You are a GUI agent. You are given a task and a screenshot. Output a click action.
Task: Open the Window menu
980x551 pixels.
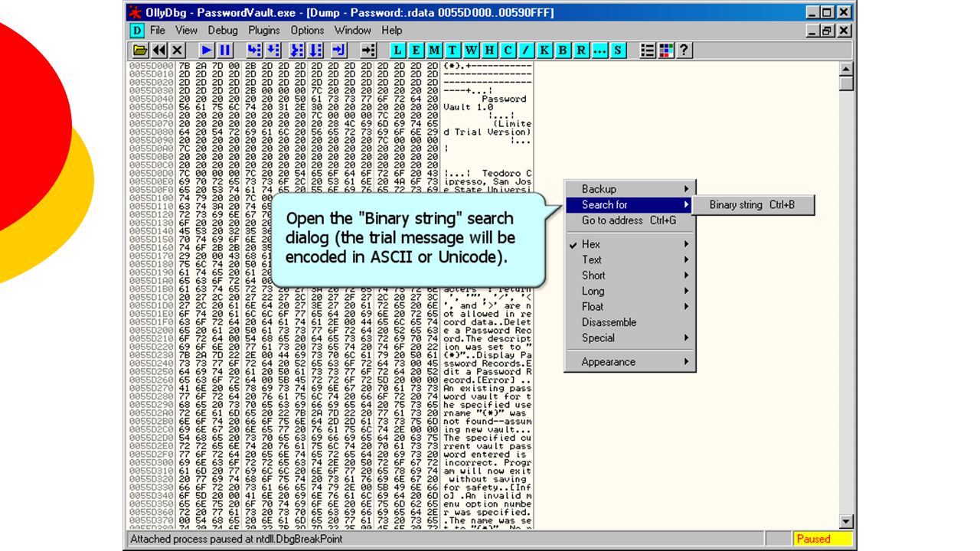[x=353, y=31]
